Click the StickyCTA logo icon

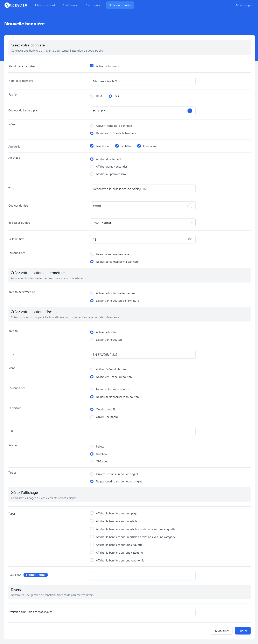7,5
